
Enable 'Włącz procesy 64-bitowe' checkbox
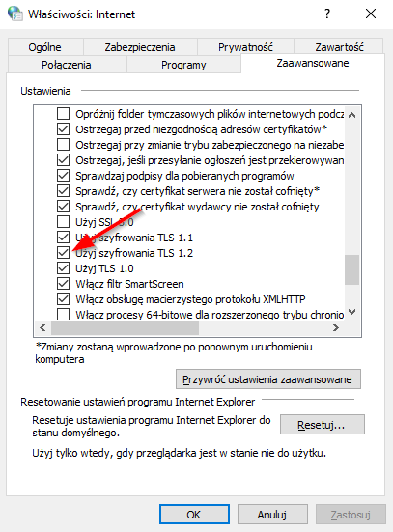coord(63,314)
